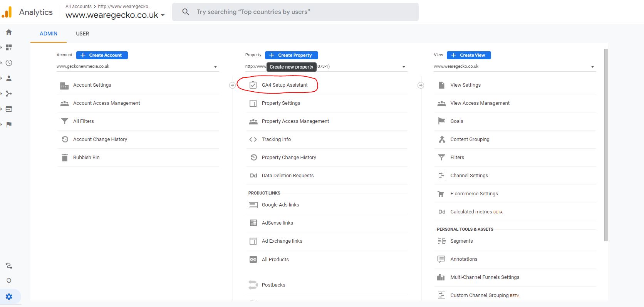
Task: Click All accounts breadcrumb link
Action: [x=79, y=7]
